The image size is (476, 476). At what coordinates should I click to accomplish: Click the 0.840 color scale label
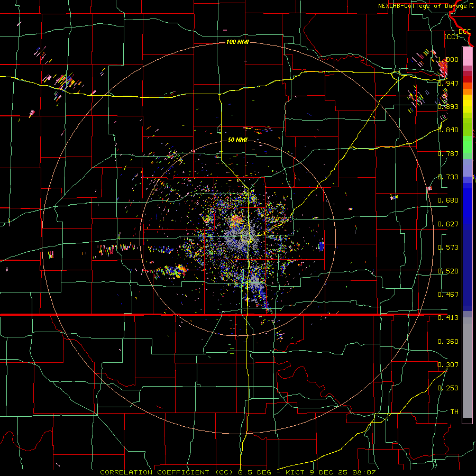448,130
